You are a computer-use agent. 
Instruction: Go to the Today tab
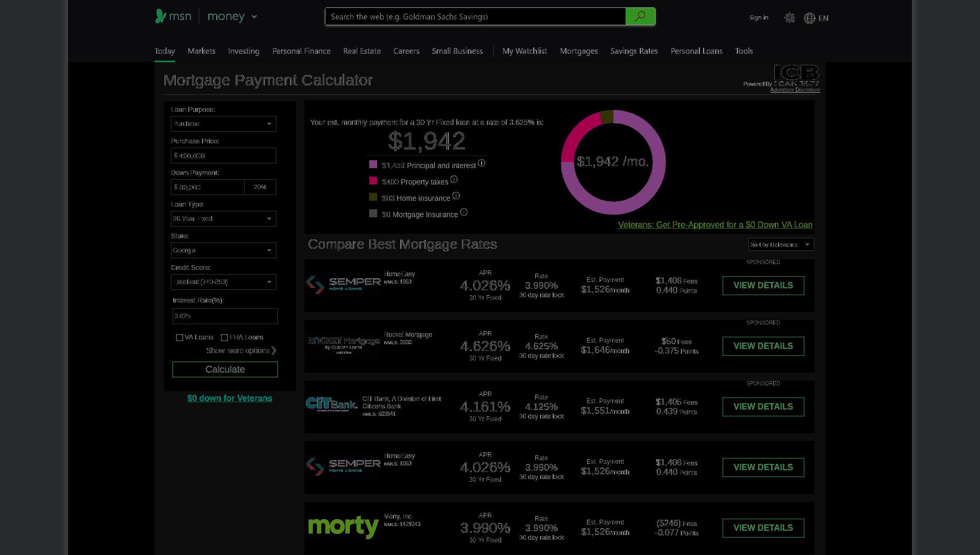[x=165, y=51]
